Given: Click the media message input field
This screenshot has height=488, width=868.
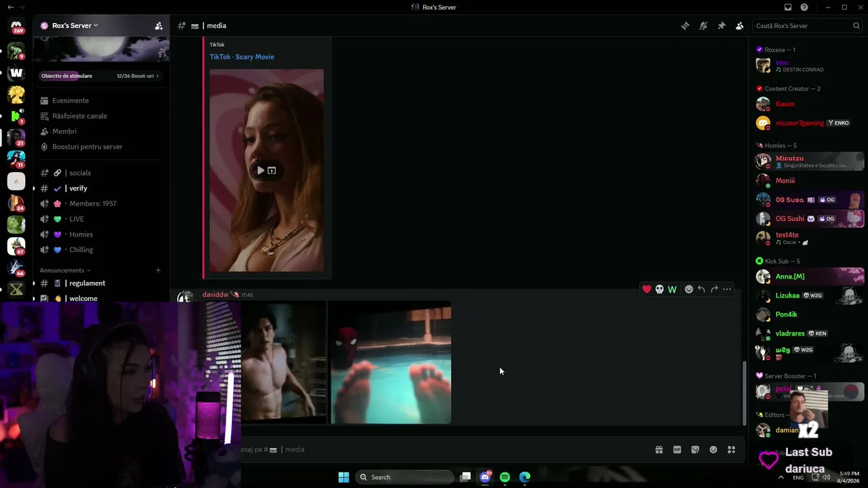Looking at the screenshot, I should [444, 449].
